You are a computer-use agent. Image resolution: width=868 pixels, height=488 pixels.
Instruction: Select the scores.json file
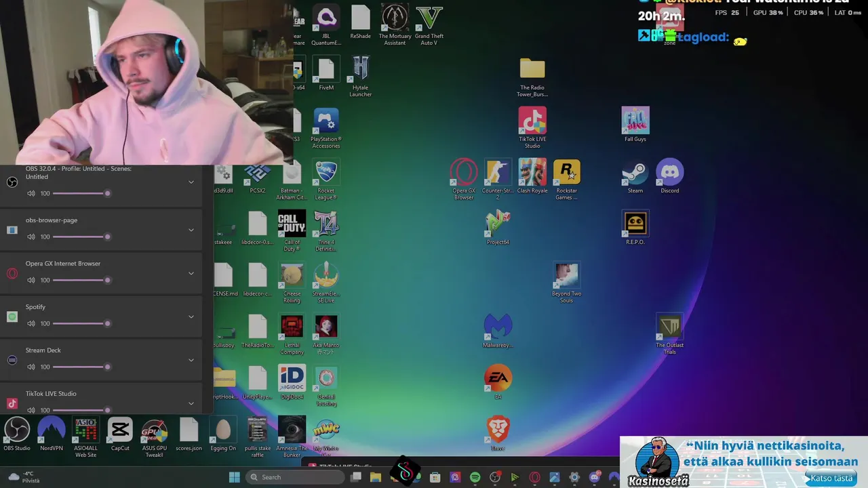(x=189, y=434)
